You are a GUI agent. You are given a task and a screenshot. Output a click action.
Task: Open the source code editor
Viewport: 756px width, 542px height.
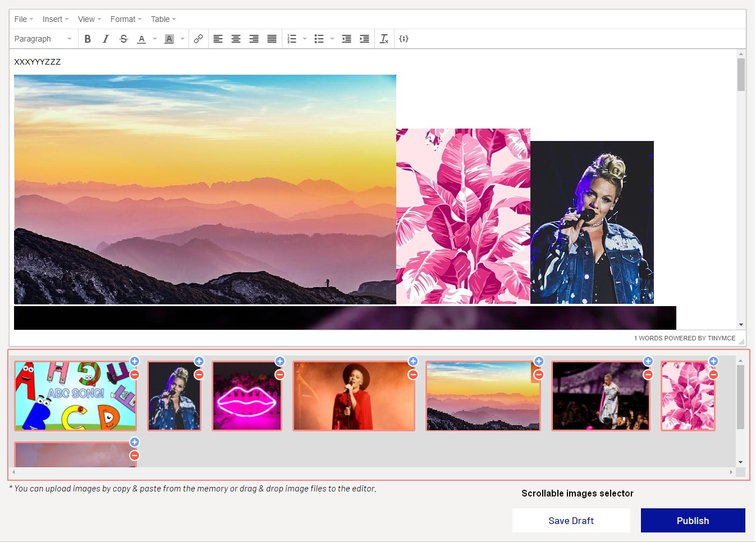coord(404,39)
